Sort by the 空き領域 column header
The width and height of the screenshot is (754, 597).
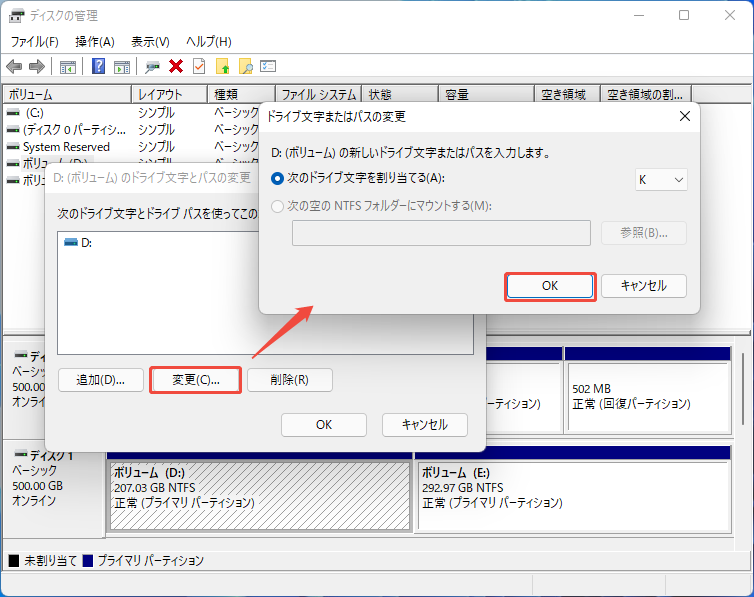tap(567, 95)
